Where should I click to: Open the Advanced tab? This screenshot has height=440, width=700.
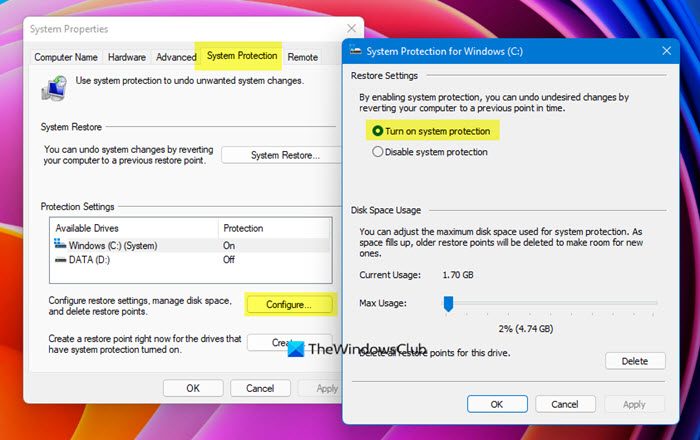tap(176, 57)
